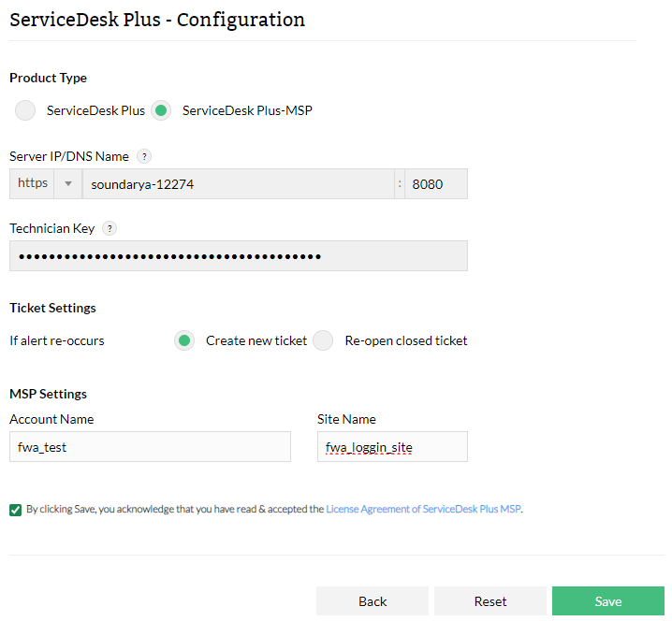Choose the ServiceDesk Plus-MSP radio option
This screenshot has height=621, width=672.
click(x=162, y=110)
